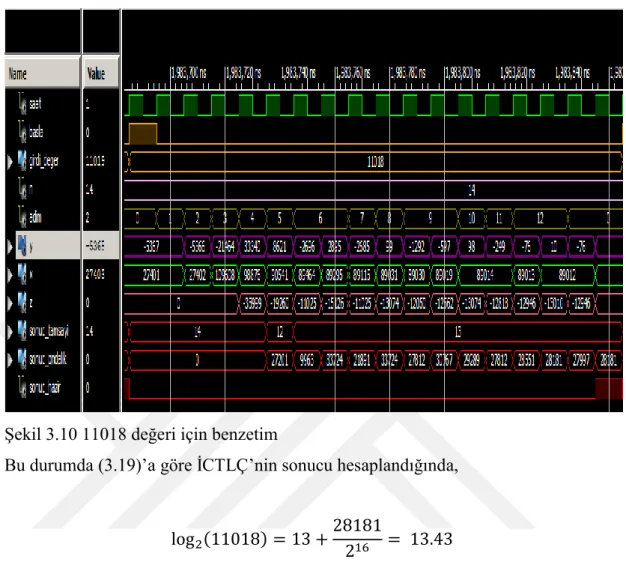626x571 pixels.
Task: Click the sonuc_tamsayi bus icon
Action: (x=22, y=331)
